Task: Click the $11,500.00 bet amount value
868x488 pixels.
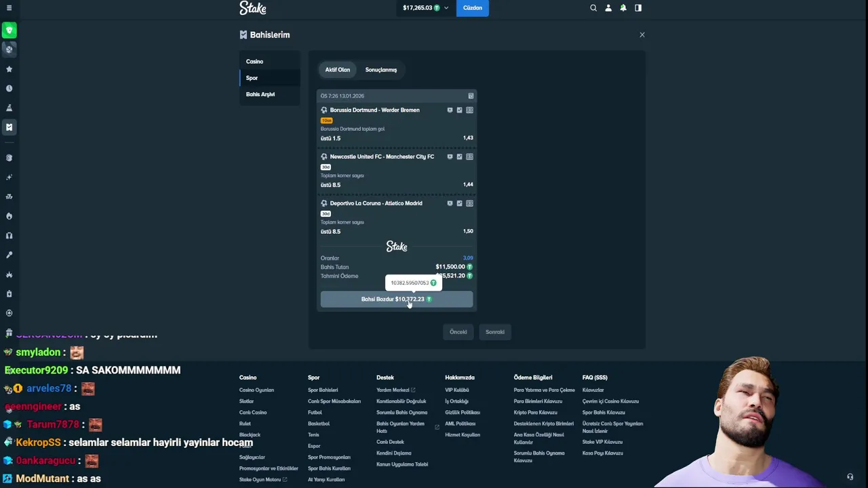Action: coord(450,267)
